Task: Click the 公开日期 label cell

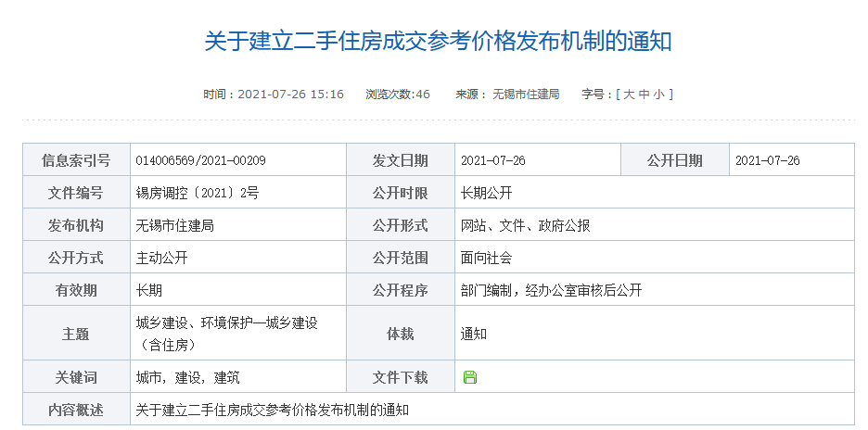Action: (x=675, y=160)
